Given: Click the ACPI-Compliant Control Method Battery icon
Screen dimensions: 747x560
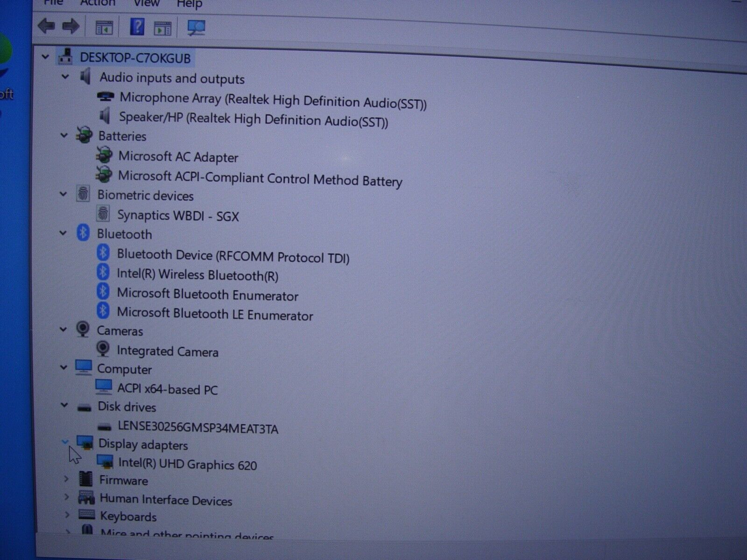Looking at the screenshot, I should 104,175.
